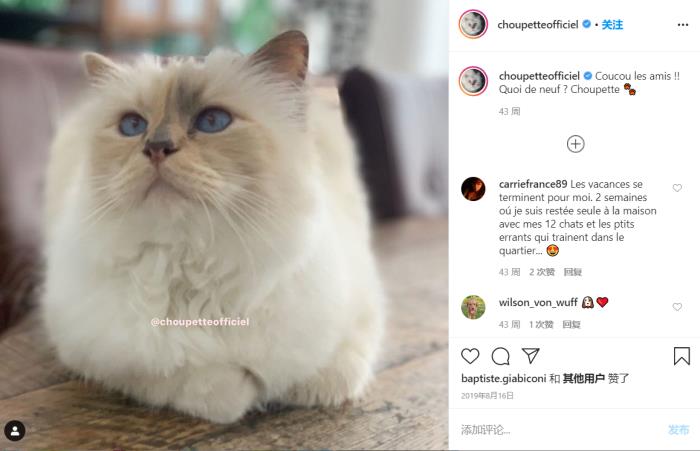The image size is (700, 451).
Task: Share post via paper plane icon
Action: 531,355
